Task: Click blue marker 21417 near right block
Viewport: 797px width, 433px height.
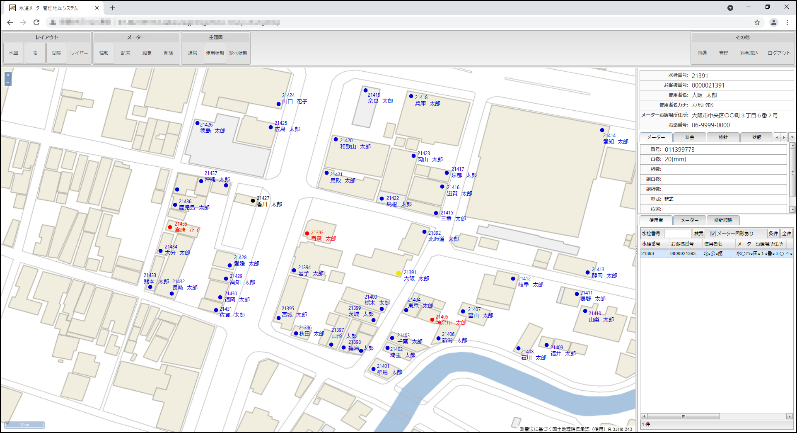Action: pyautogui.click(x=447, y=173)
